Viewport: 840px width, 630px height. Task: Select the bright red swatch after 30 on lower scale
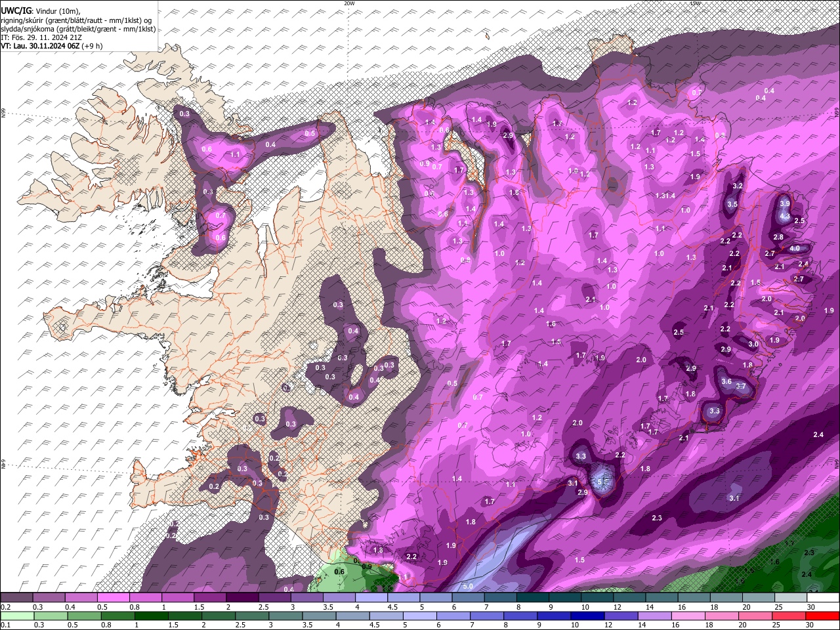pyautogui.click(x=823, y=616)
